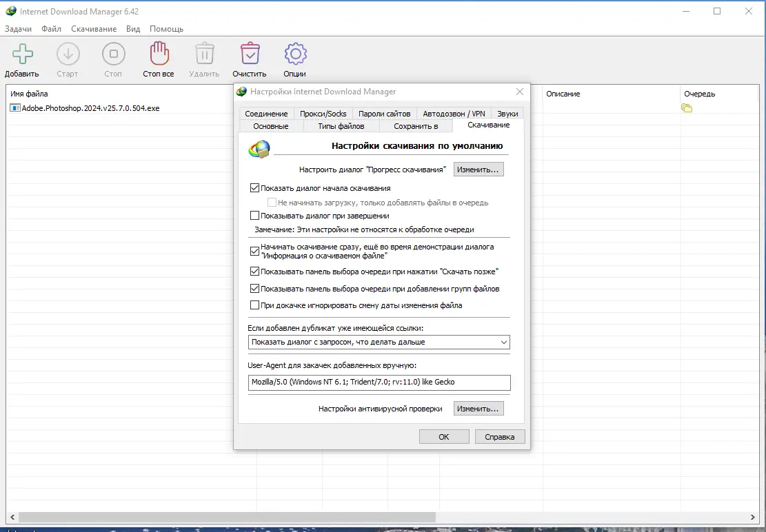Open the Очистить icon with checkmark
The height and width of the screenshot is (532, 766).
249,54
